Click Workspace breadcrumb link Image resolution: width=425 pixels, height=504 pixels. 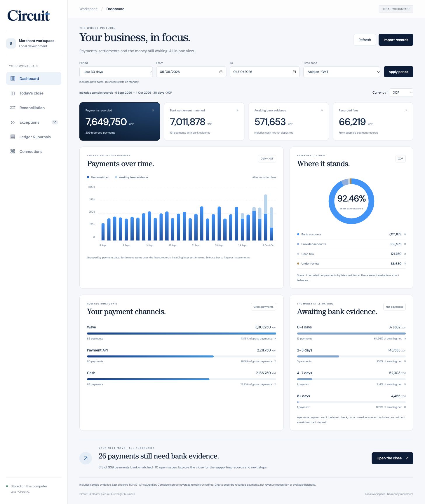88,9
